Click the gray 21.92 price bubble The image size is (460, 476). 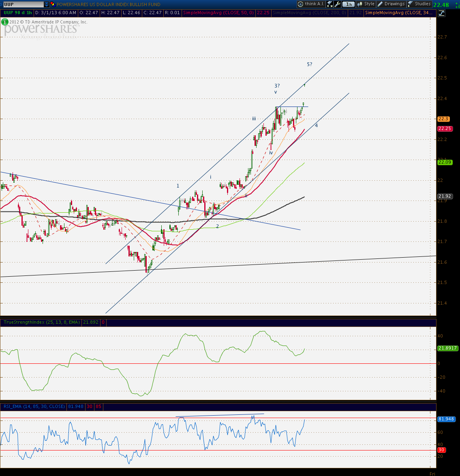(445, 196)
